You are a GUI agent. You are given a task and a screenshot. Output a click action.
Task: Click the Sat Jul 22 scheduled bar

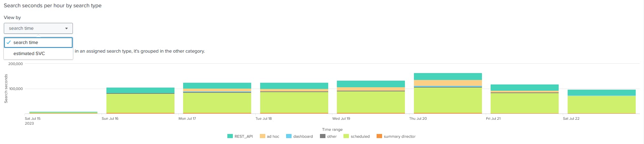602,105
